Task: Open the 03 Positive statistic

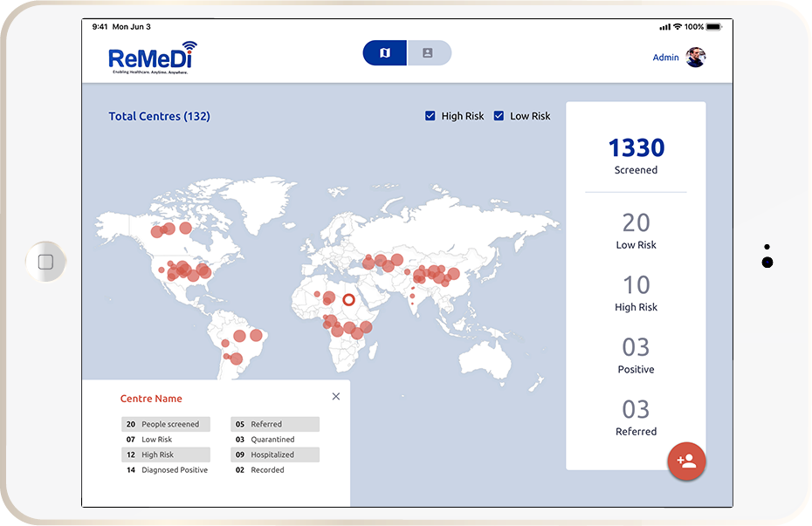Action: pyautogui.click(x=636, y=355)
